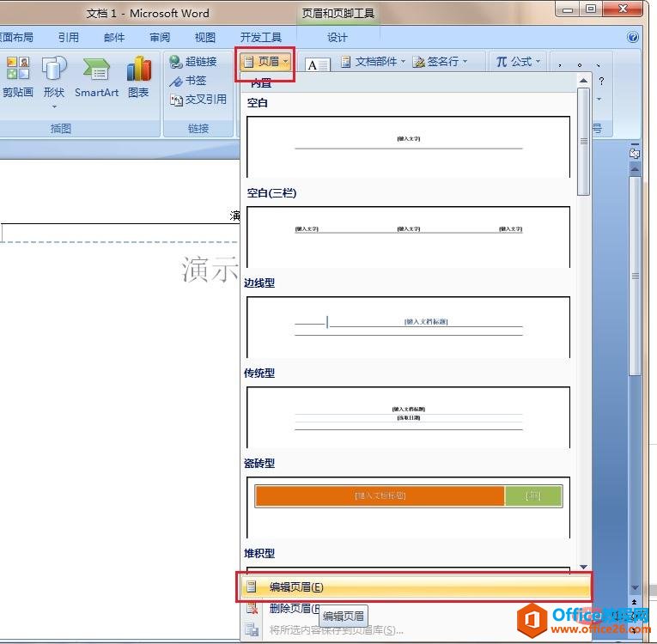Screen dimensions: 657x644
Task: Click the 堆积型 gallery heading
Action: click(259, 554)
